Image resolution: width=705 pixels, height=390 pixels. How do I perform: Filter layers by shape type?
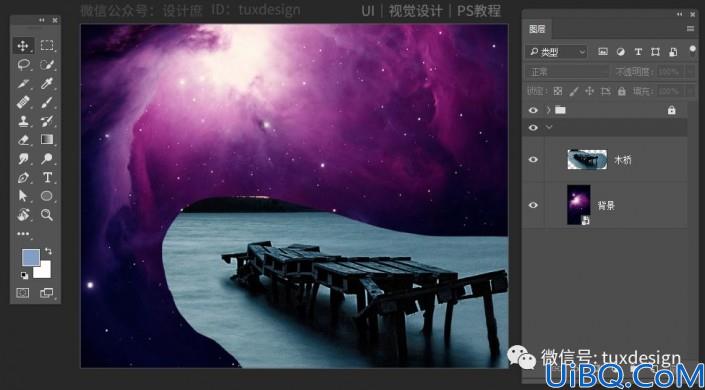click(x=655, y=52)
